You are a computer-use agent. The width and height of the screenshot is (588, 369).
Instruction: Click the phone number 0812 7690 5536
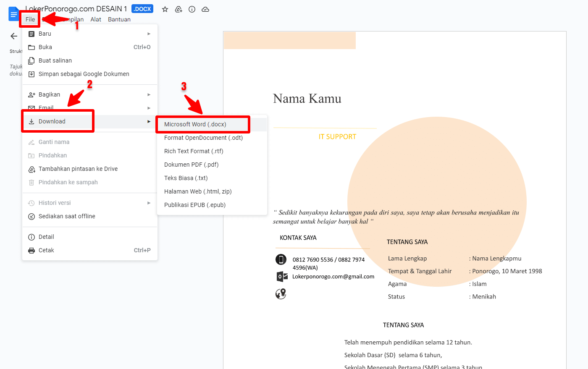click(x=313, y=259)
